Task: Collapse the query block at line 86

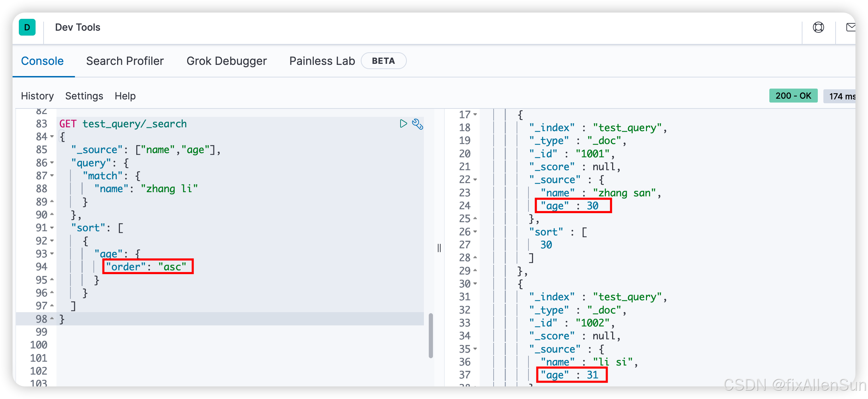Action: [52, 163]
